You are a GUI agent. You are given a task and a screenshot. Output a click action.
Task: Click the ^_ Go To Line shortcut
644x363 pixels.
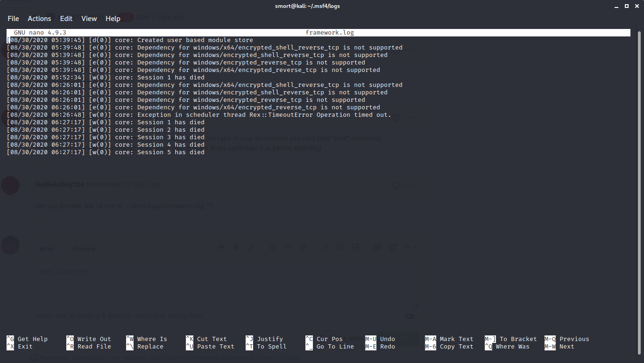(x=330, y=347)
